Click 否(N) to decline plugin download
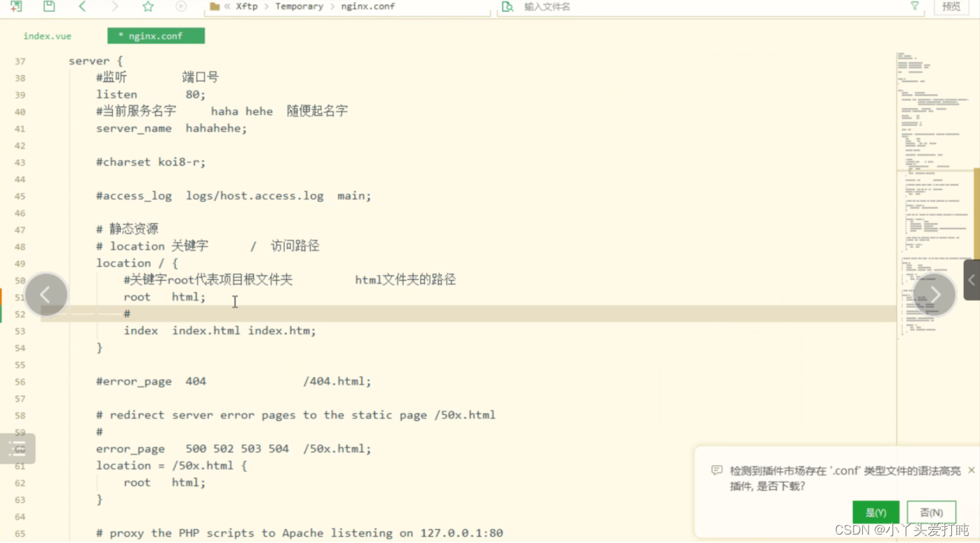Image resolution: width=980 pixels, height=543 pixels. point(931,513)
